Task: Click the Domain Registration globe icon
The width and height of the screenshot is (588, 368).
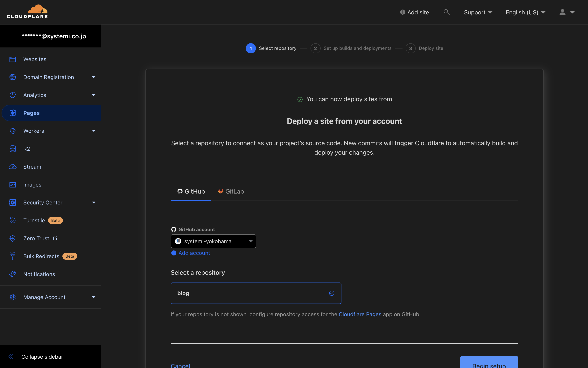Action: pos(13,77)
